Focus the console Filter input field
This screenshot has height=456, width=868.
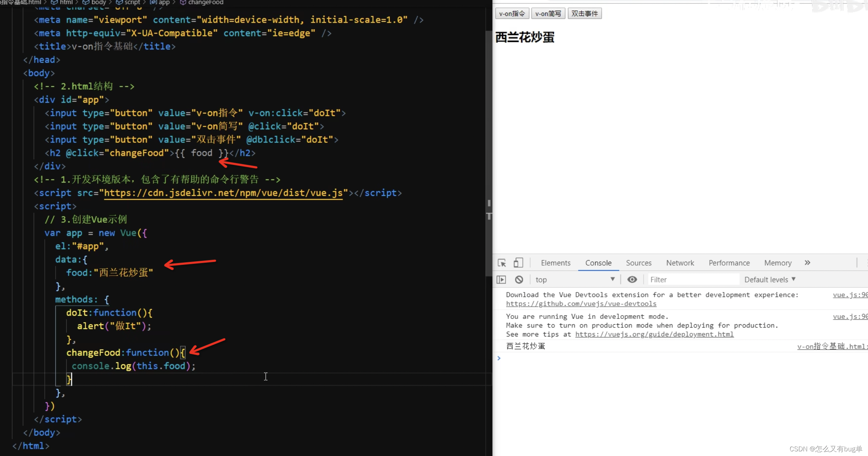click(x=693, y=280)
